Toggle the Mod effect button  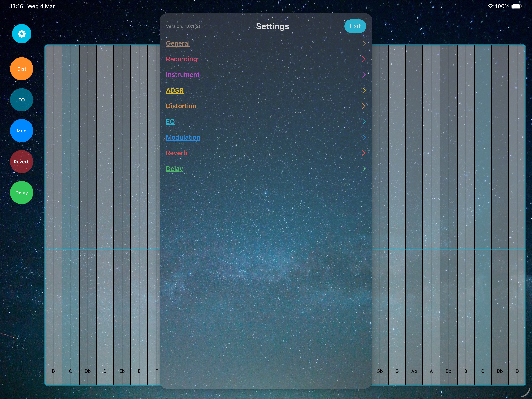22,131
